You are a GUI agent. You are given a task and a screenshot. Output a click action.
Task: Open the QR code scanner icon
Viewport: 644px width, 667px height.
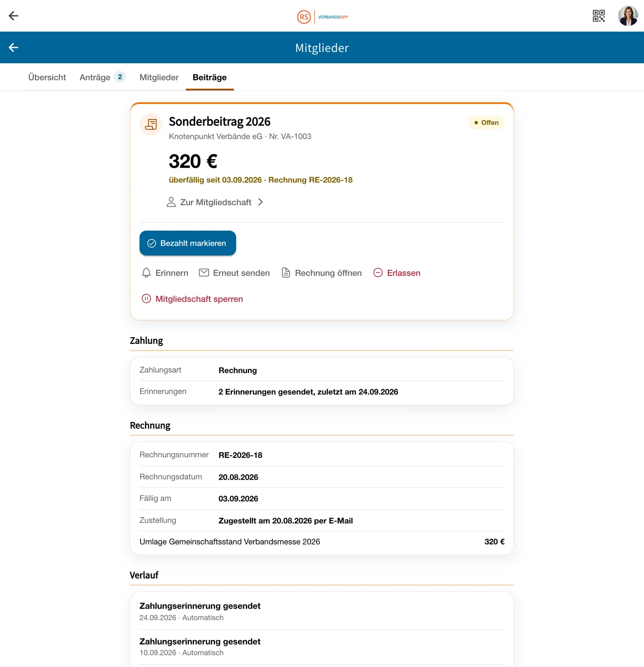pyautogui.click(x=599, y=16)
